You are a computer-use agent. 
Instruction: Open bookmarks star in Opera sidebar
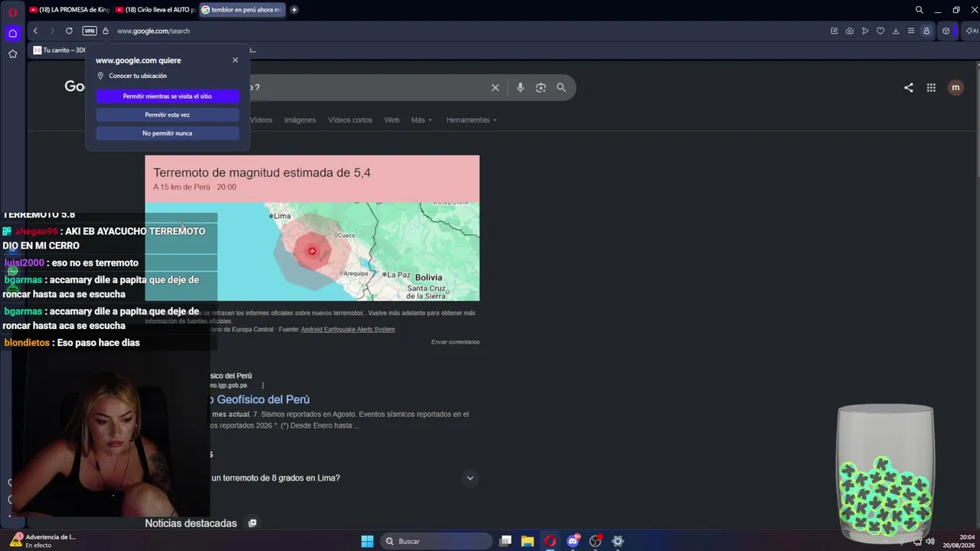pos(12,54)
